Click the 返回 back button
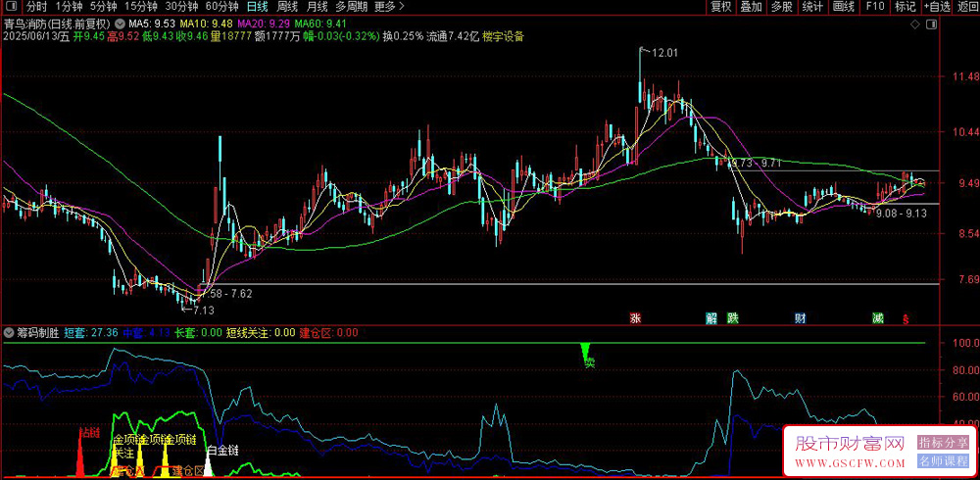980x480 pixels. pos(967,6)
